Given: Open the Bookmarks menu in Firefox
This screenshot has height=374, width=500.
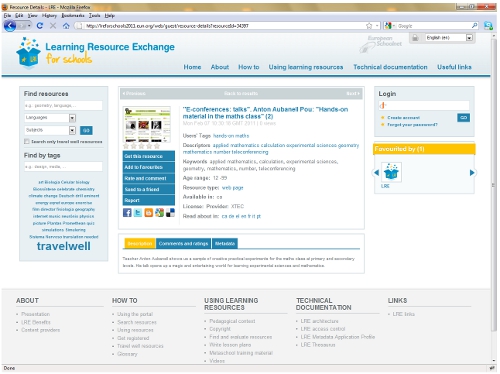Looking at the screenshot, I should coord(73,16).
